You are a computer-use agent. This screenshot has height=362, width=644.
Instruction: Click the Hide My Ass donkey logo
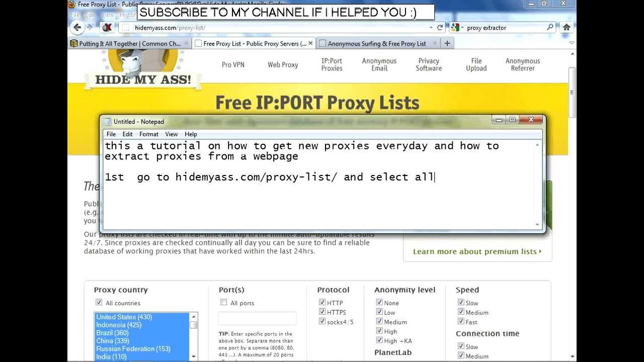(x=142, y=69)
